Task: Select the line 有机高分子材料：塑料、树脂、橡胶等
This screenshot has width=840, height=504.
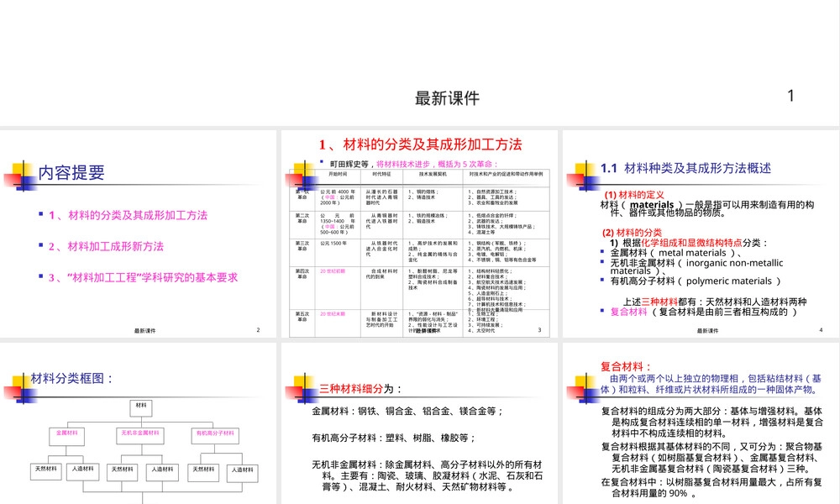Action: click(x=394, y=438)
